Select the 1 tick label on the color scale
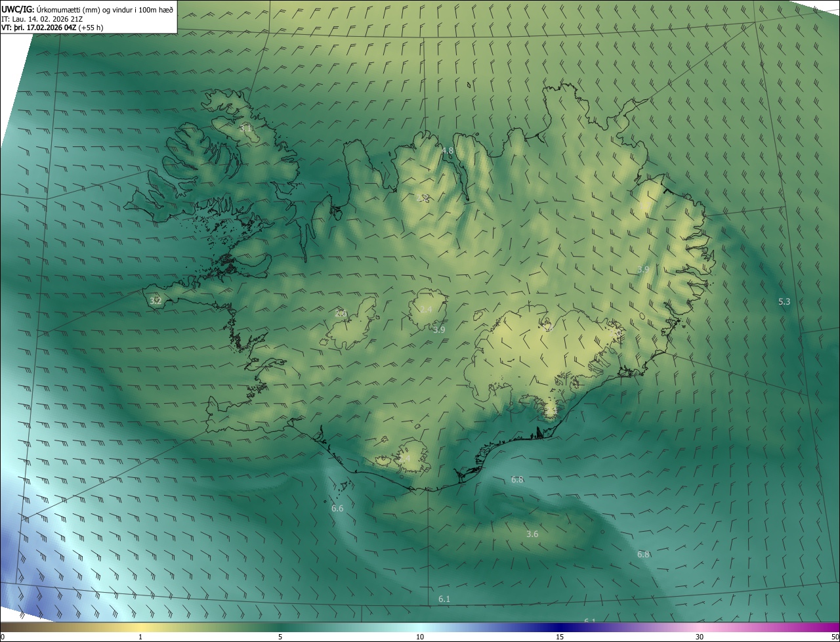 pos(140,637)
